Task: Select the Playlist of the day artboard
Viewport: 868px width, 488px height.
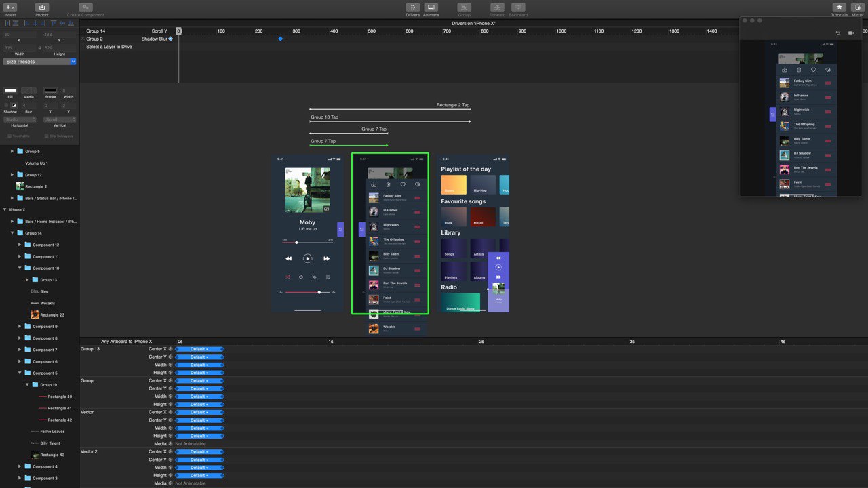Action: [473, 233]
